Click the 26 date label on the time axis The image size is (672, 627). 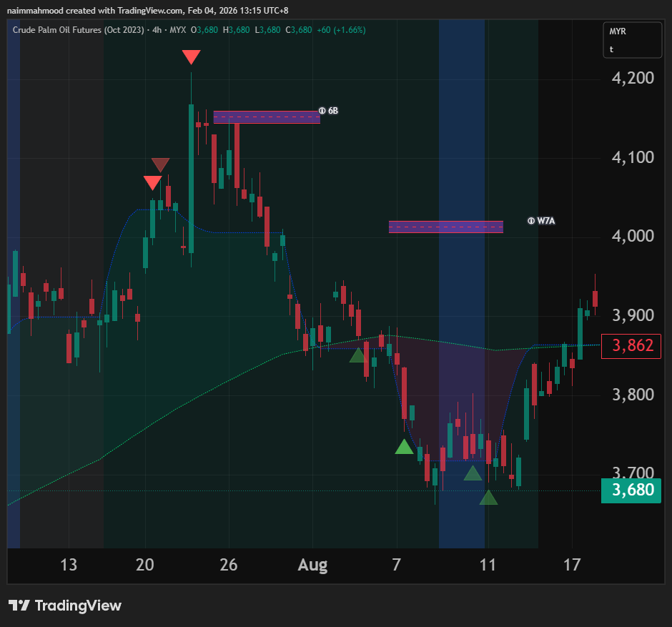pyautogui.click(x=229, y=566)
